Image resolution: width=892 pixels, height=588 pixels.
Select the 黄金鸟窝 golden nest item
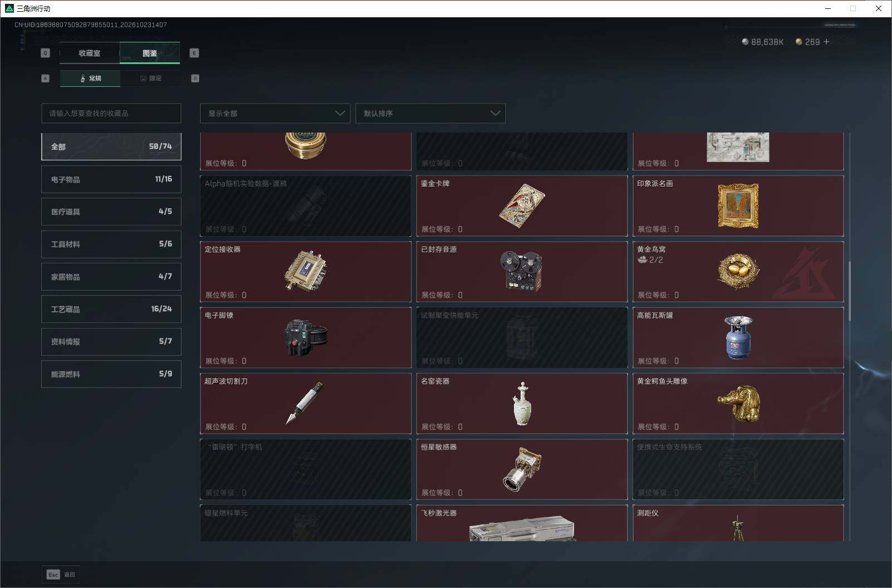click(738, 272)
